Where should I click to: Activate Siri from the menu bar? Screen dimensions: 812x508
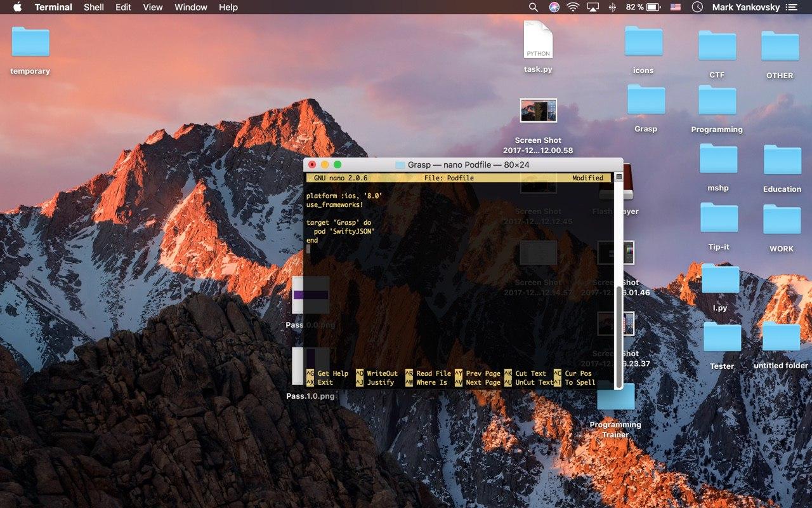[554, 7]
